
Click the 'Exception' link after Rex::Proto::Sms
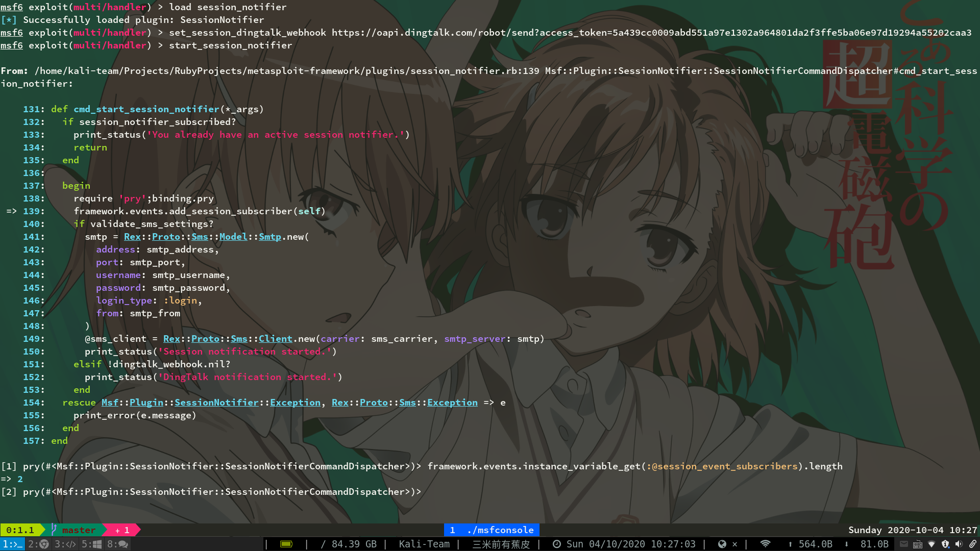(452, 403)
